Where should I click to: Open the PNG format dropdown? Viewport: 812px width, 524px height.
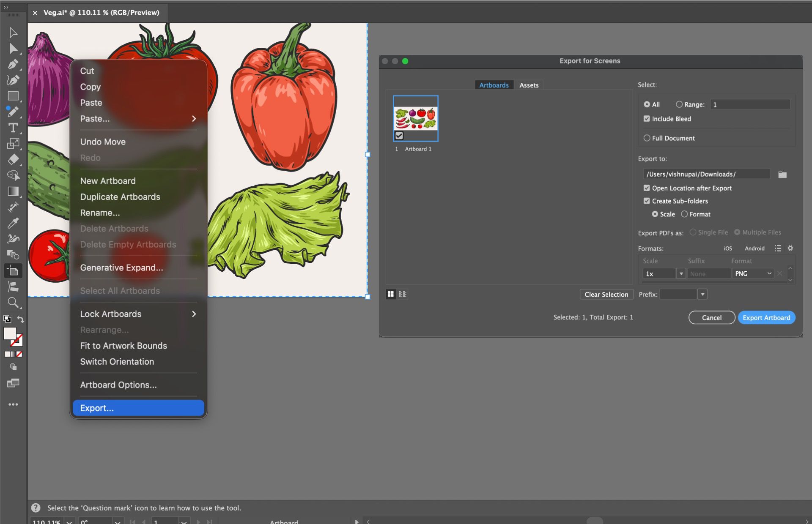pos(753,273)
